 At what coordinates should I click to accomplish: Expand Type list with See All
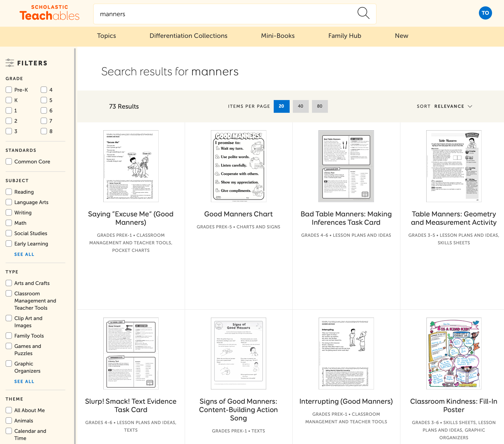click(x=24, y=381)
